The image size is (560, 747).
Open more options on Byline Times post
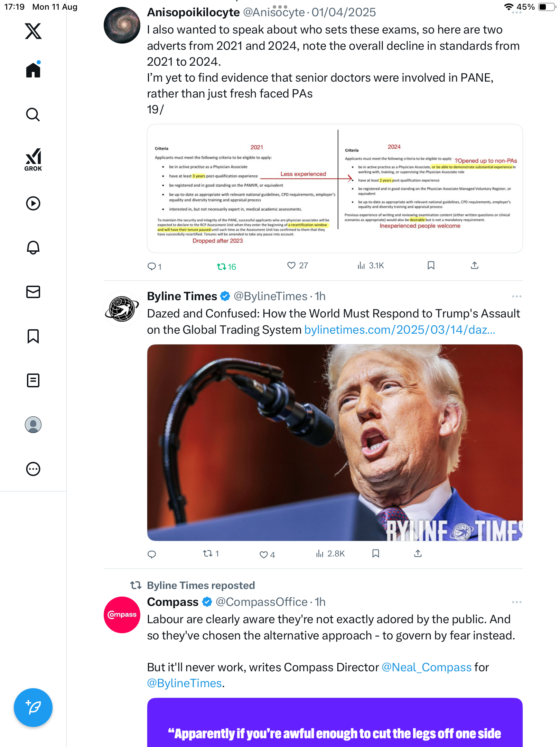(x=516, y=296)
